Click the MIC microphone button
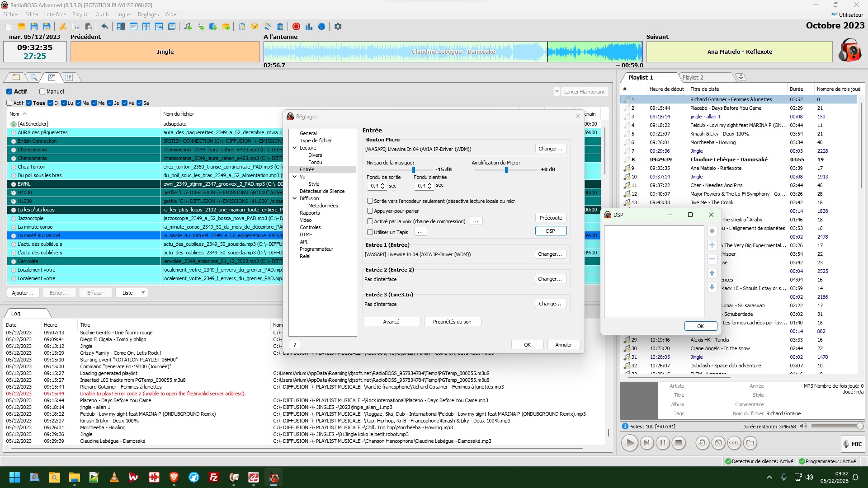868x488 pixels. coord(853,444)
